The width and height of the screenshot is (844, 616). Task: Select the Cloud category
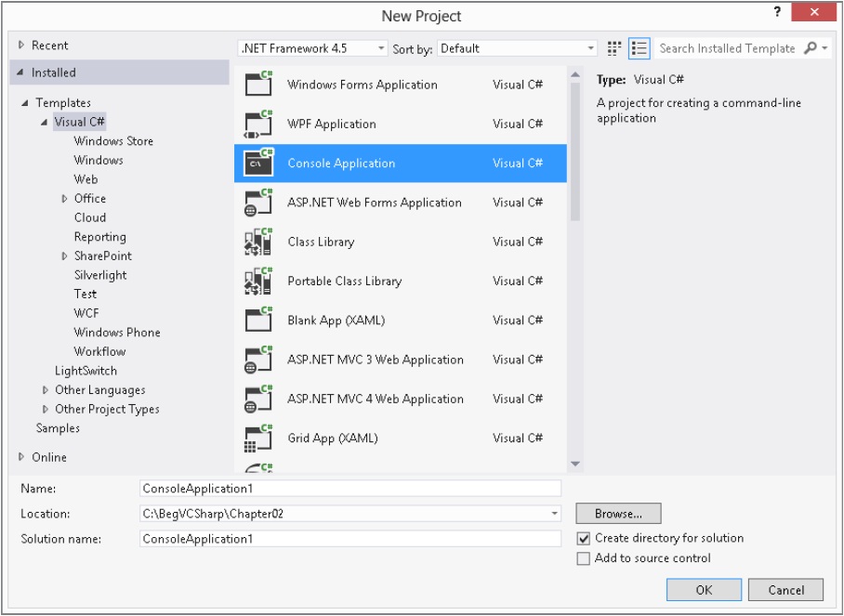90,217
